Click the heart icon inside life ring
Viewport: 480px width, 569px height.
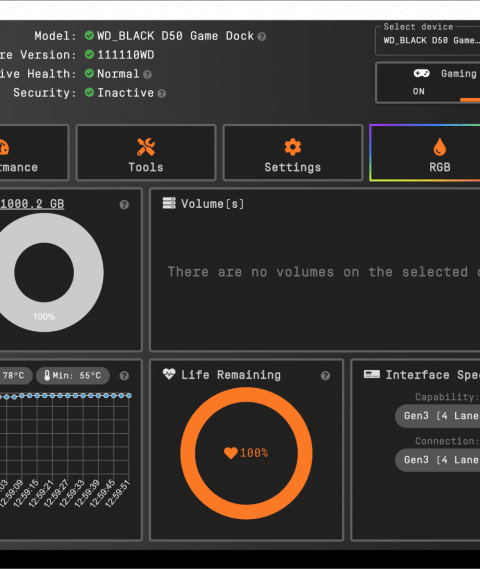(x=231, y=453)
